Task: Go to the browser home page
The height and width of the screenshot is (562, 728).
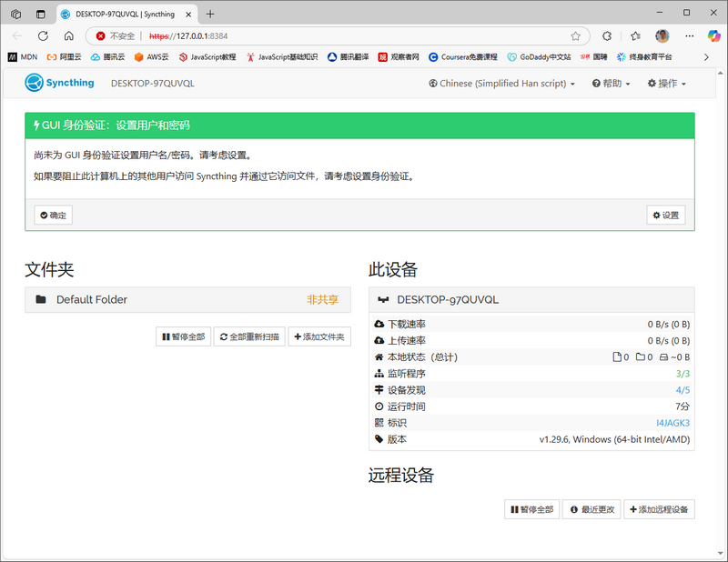Action: [68, 36]
